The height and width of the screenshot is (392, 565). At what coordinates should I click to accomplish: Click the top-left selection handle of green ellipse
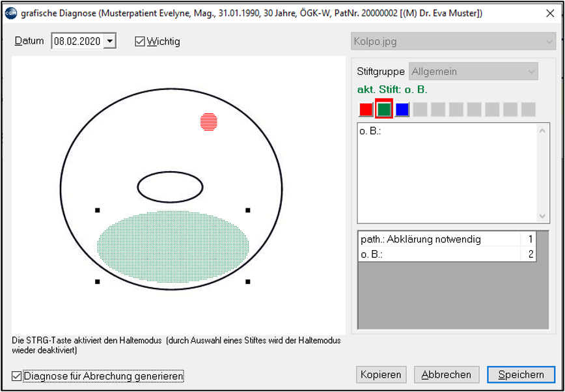[97, 210]
